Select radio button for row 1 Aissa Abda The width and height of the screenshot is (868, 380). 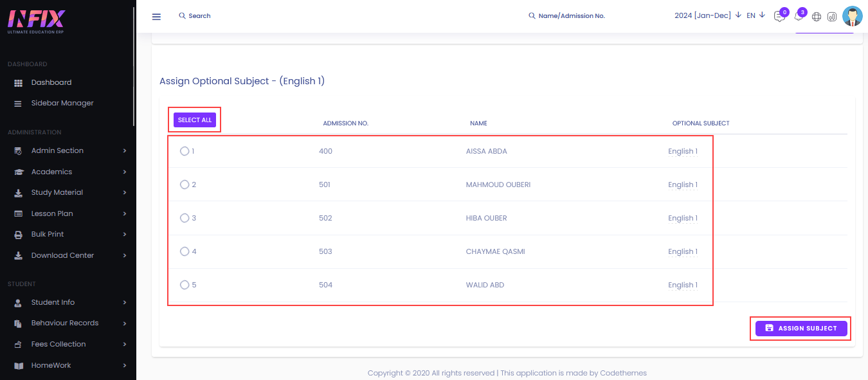185,151
